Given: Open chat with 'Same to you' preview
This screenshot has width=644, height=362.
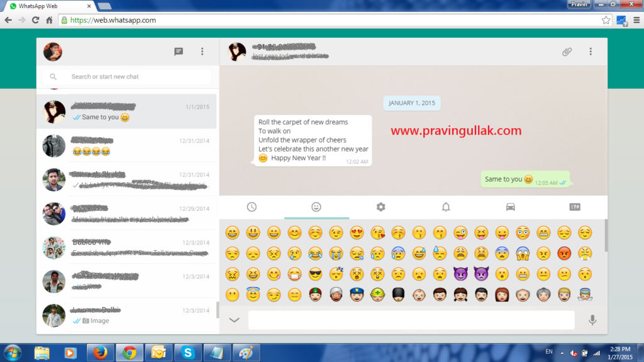Looking at the screenshot, I should (x=126, y=112).
